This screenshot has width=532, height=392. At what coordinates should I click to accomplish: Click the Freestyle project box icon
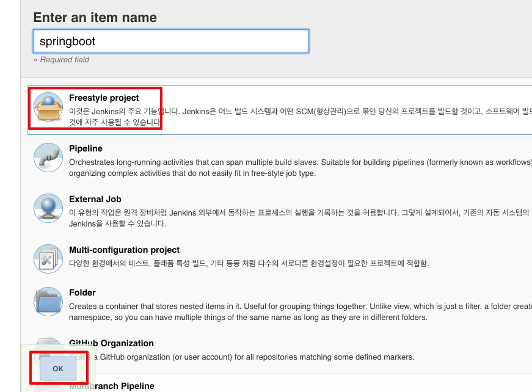click(48, 107)
